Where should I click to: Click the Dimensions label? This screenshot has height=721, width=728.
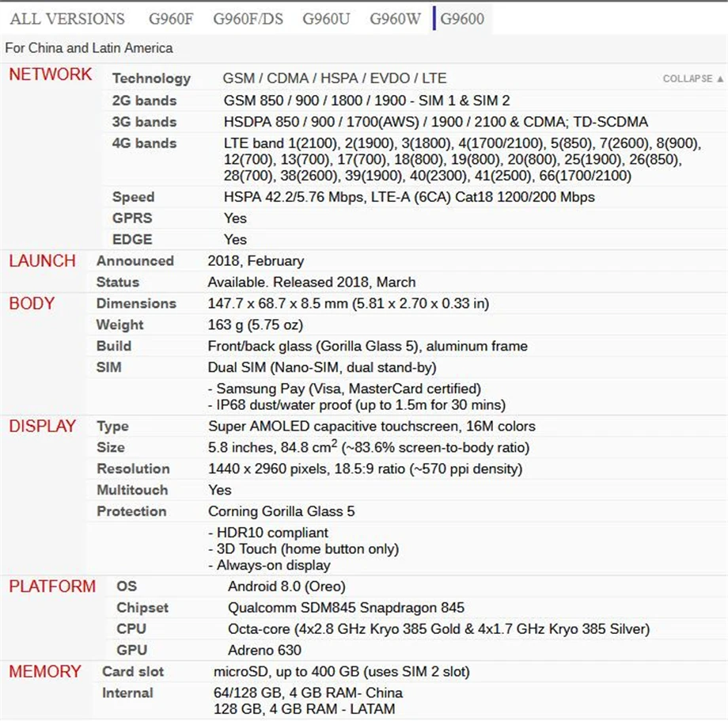click(x=136, y=304)
